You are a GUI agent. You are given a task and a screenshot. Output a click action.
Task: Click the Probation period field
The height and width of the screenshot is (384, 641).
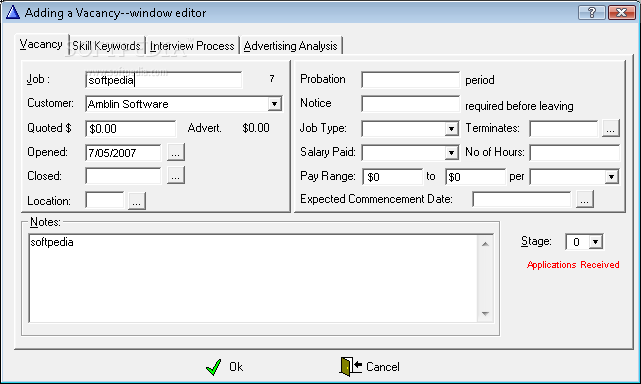(410, 80)
